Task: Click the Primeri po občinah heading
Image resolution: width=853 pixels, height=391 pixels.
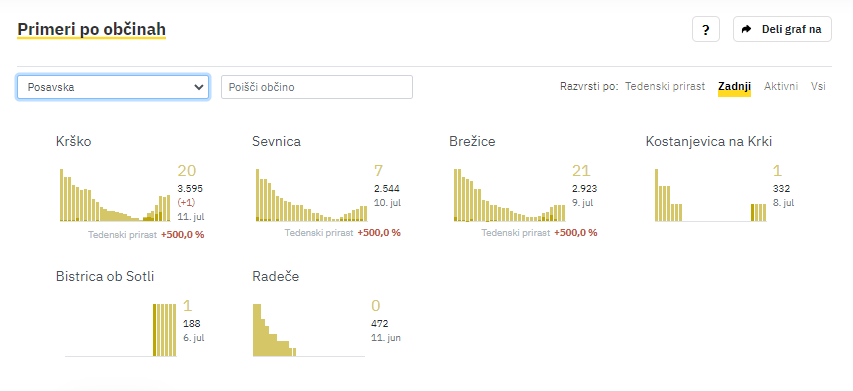Action: (x=91, y=29)
